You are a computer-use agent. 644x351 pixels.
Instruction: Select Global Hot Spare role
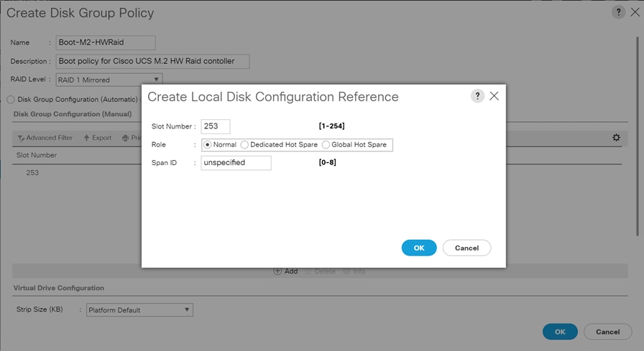326,145
